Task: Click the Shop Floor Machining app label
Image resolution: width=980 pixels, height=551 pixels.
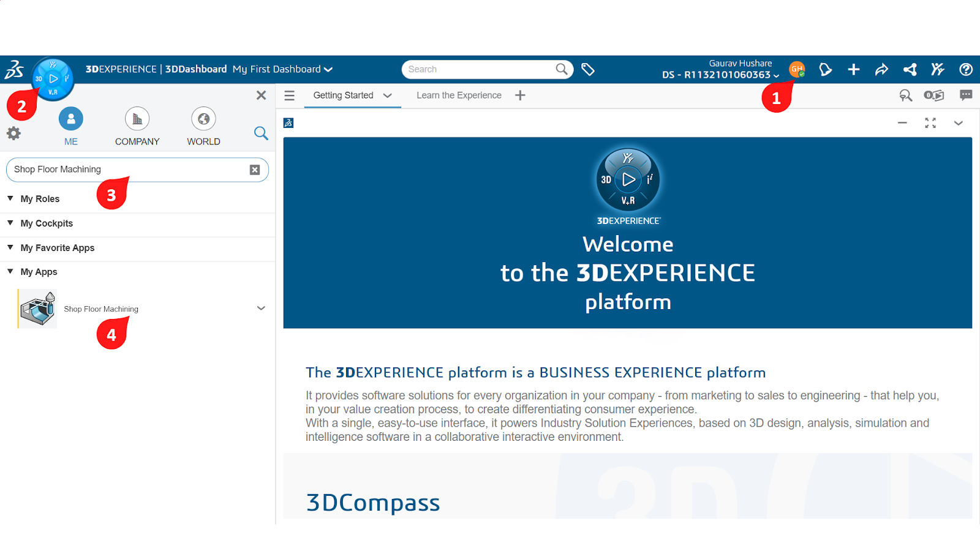Action: pyautogui.click(x=101, y=309)
